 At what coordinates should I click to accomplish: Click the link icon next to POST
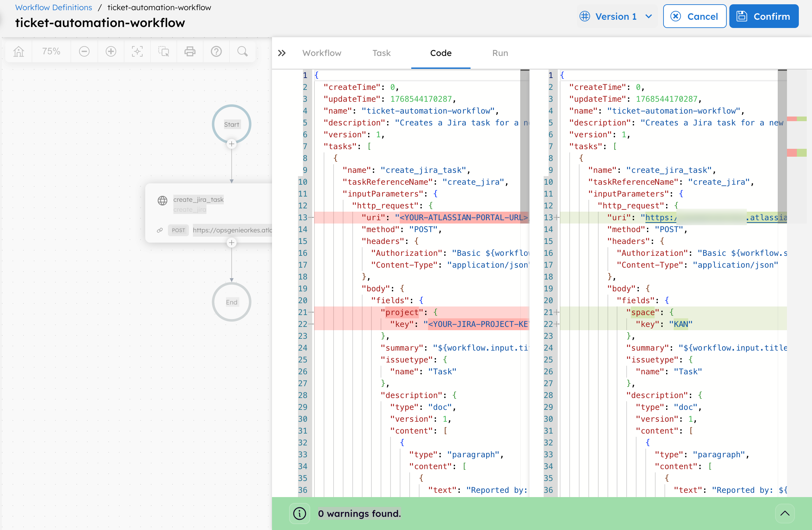[160, 230]
